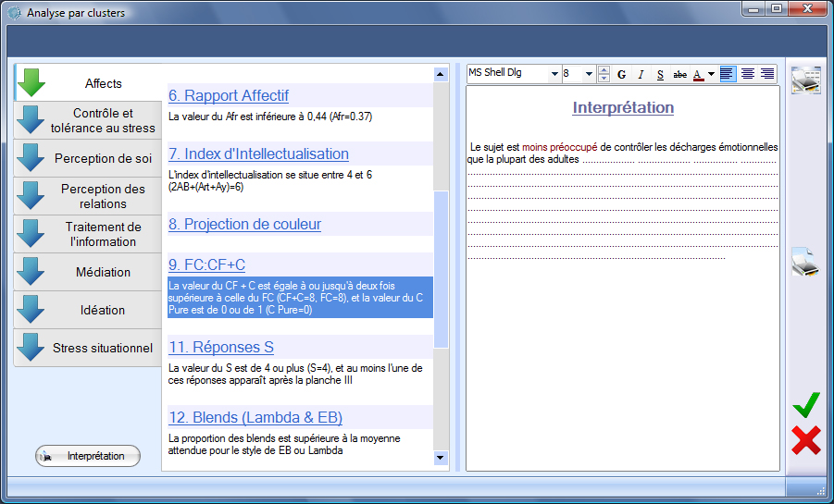Click the printer icon on right sidebar

[805, 264]
